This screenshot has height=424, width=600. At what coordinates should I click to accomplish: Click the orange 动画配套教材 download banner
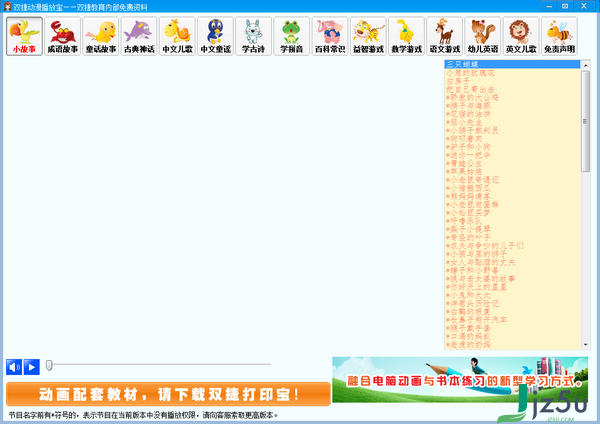coord(168,394)
